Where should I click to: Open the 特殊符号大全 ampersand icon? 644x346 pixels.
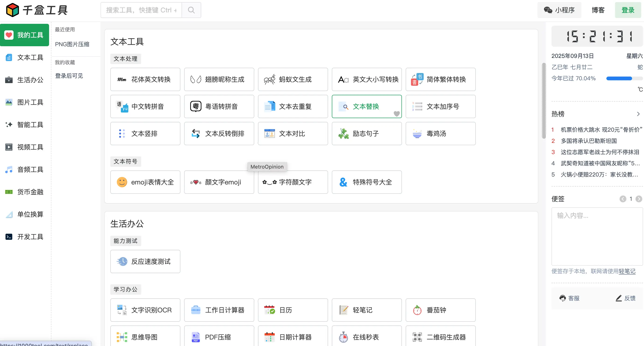pyautogui.click(x=343, y=182)
